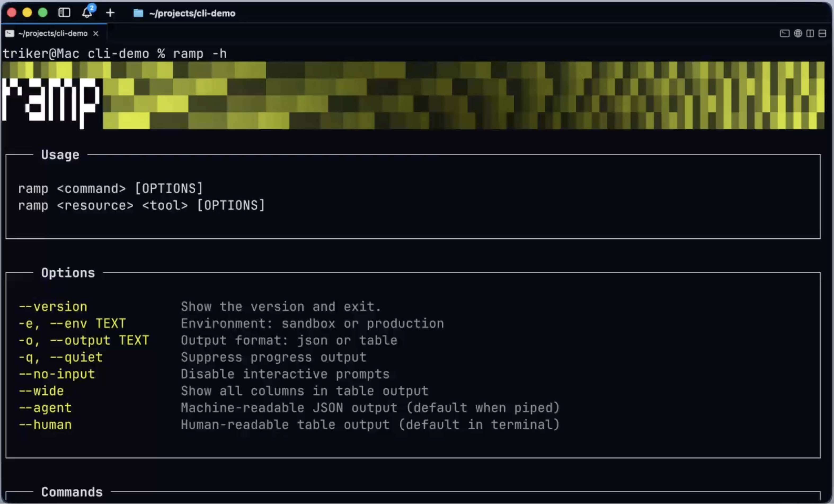Click the '-o, --output TEXT' option
This screenshot has height=504, width=834.
tap(84, 341)
